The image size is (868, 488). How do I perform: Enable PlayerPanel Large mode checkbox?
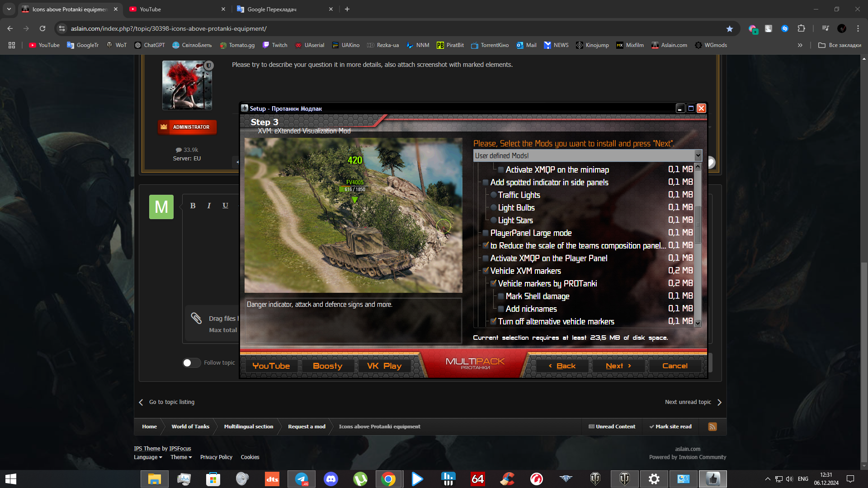coord(486,233)
